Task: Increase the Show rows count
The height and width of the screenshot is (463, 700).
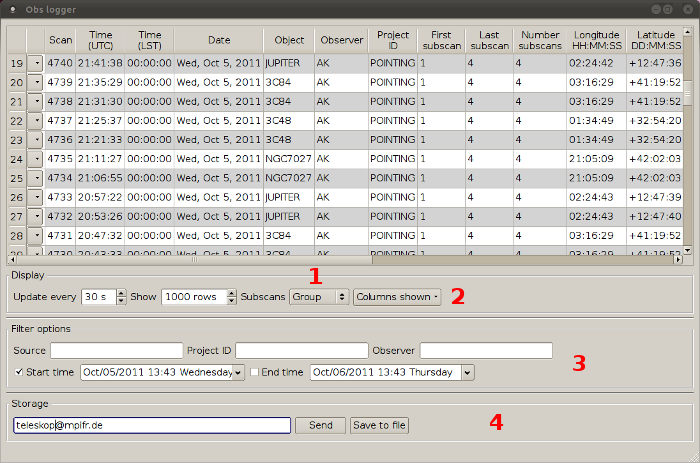Action: (x=231, y=293)
